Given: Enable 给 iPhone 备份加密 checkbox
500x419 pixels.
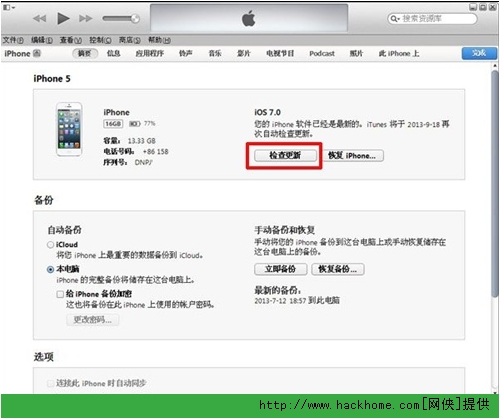Looking at the screenshot, I should click(x=60, y=294).
